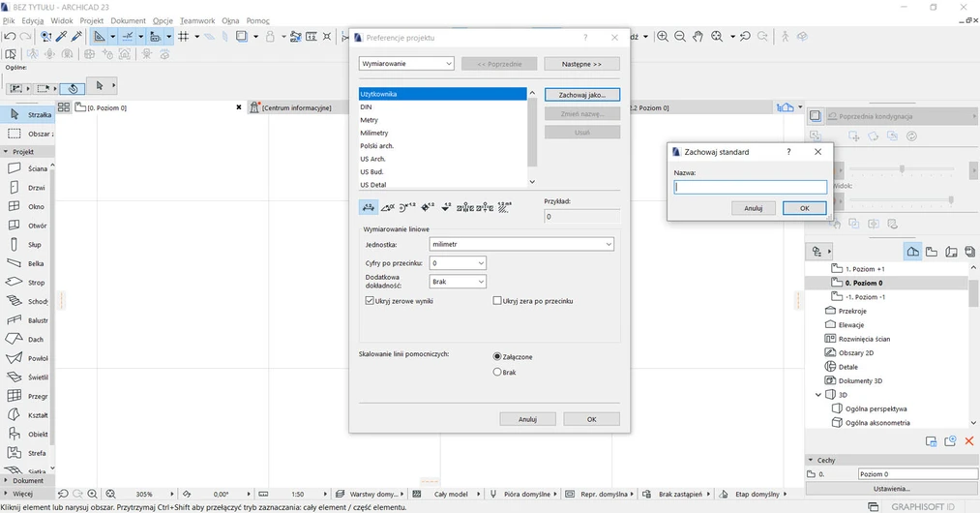Viewport: 980px width, 513px height.
Task: Collapse the 3D tree node
Action: (x=818, y=395)
